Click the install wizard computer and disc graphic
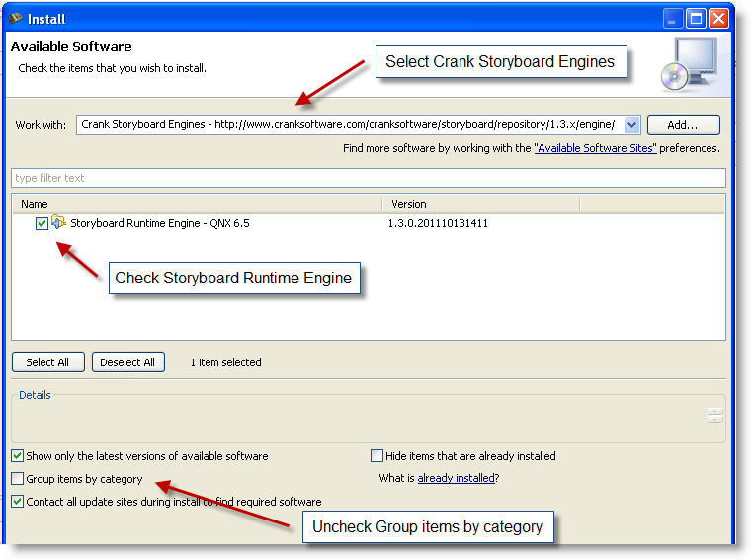The image size is (752, 560). [691, 65]
